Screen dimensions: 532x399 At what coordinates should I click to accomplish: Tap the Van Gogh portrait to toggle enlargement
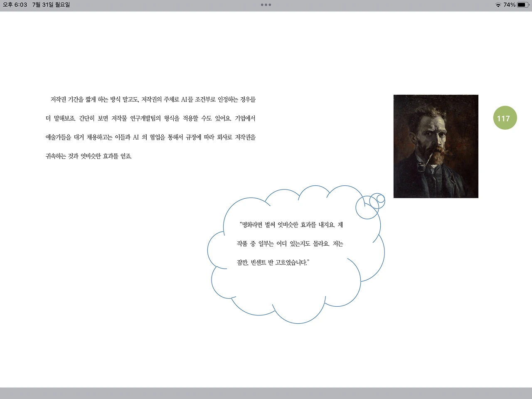click(436, 146)
